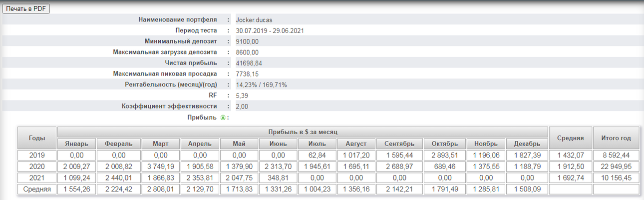Click the 'Июнь' column header
The height and width of the screenshot is (200, 644).
point(279,144)
